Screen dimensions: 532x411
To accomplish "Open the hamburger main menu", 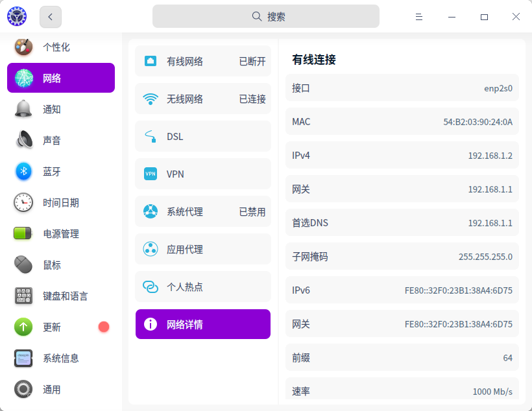I will tap(419, 17).
